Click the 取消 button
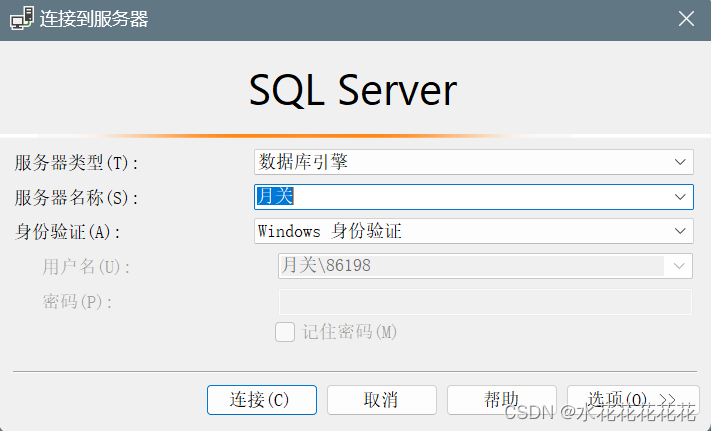 click(x=381, y=400)
